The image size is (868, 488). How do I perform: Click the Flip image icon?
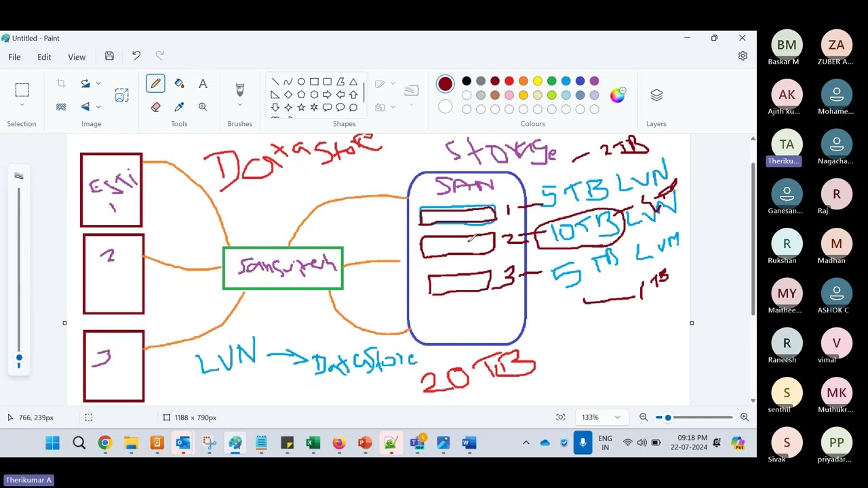[85, 106]
